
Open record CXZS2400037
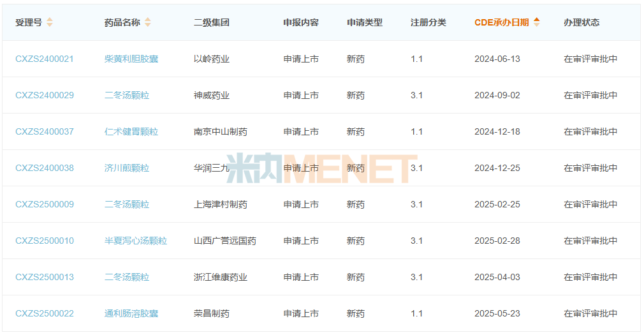tap(45, 131)
